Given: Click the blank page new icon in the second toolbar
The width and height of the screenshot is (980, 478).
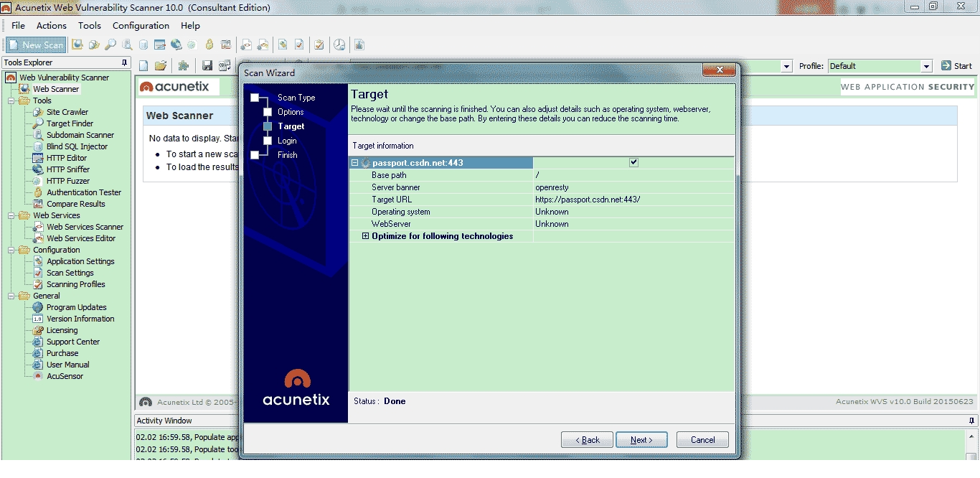Looking at the screenshot, I should point(143,66).
